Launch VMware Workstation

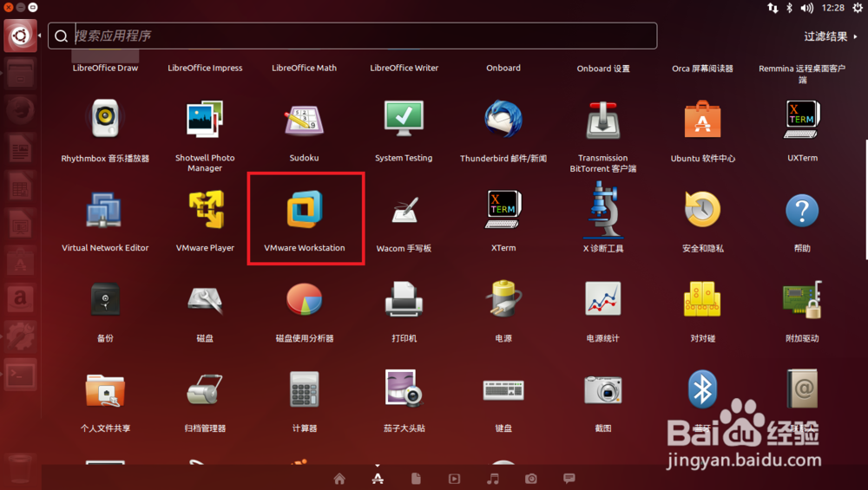pyautogui.click(x=304, y=209)
